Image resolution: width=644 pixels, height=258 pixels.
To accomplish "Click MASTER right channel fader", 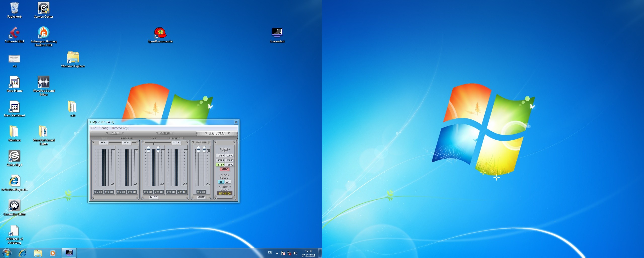I will (204, 149).
